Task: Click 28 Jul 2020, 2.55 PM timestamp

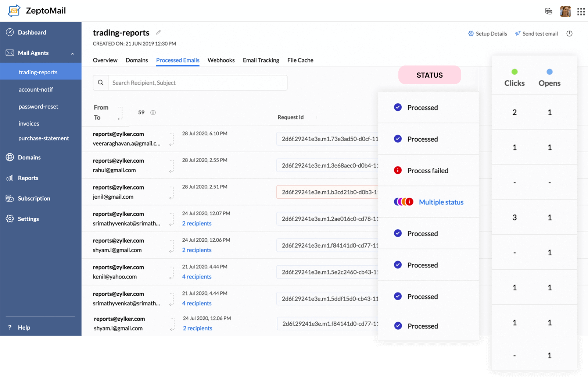Action: click(205, 160)
